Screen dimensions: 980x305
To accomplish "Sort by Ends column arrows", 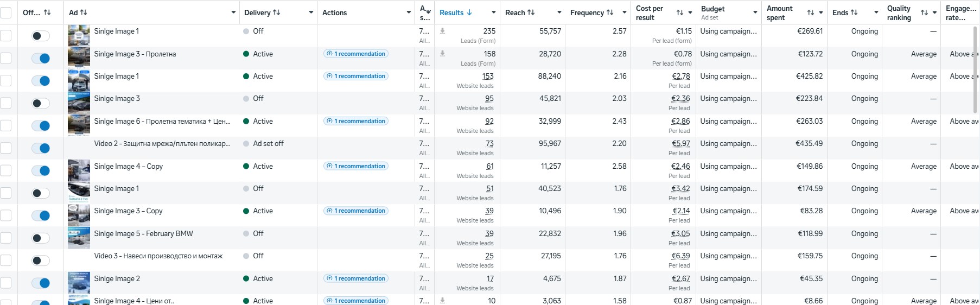I will click(854, 12).
